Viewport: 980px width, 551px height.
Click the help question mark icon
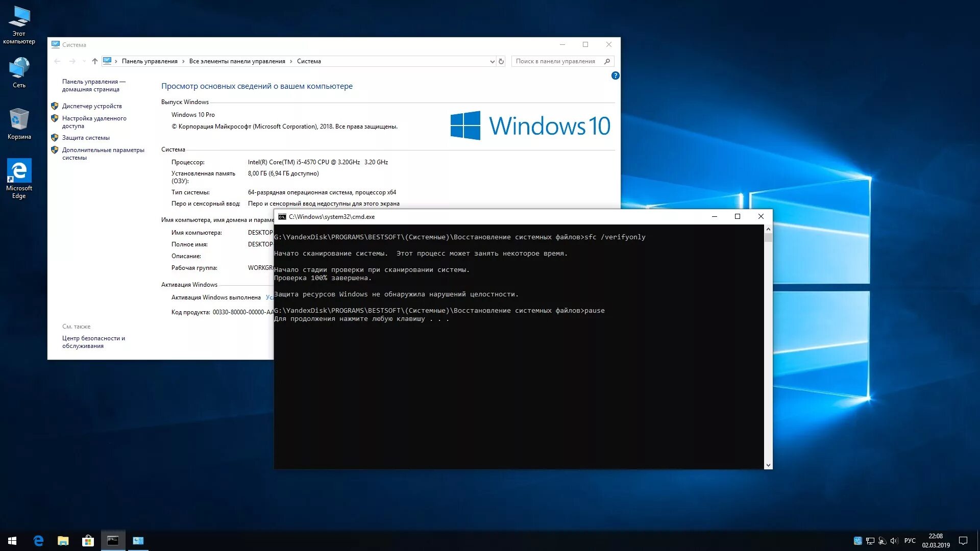pos(615,76)
